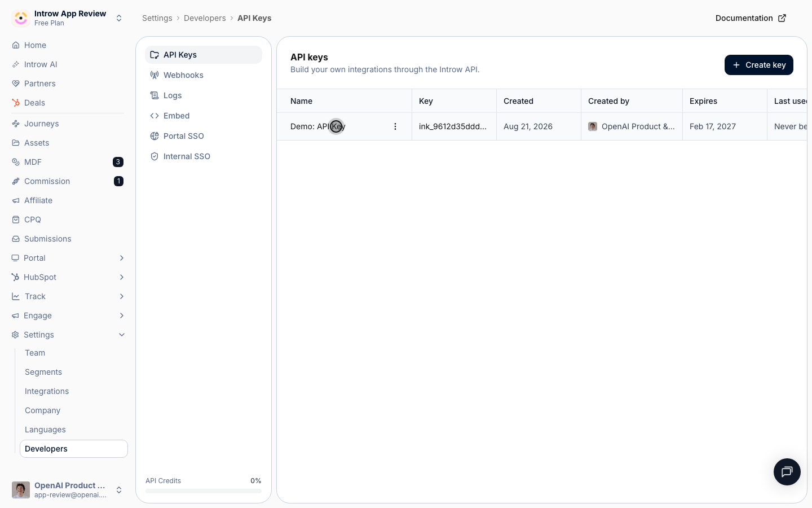The image size is (812, 508).
Task: Click the Portal monitor icon
Action: pyautogui.click(x=15, y=258)
